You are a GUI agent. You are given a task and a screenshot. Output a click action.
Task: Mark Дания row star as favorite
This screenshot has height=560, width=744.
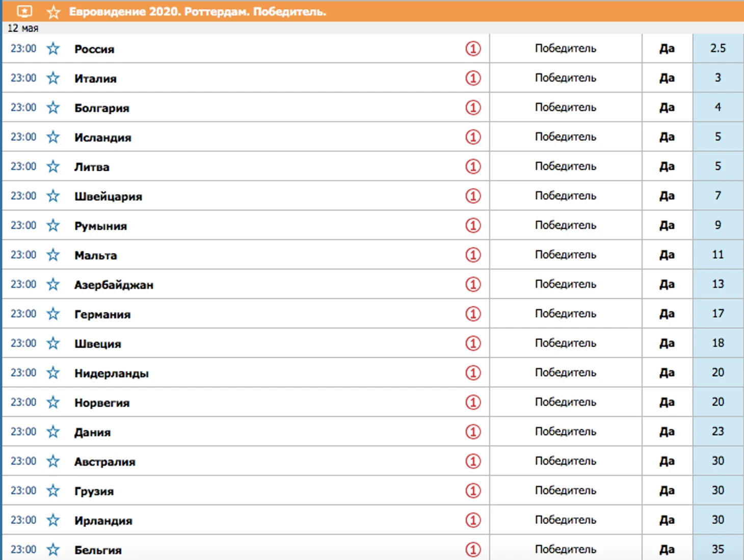53,432
